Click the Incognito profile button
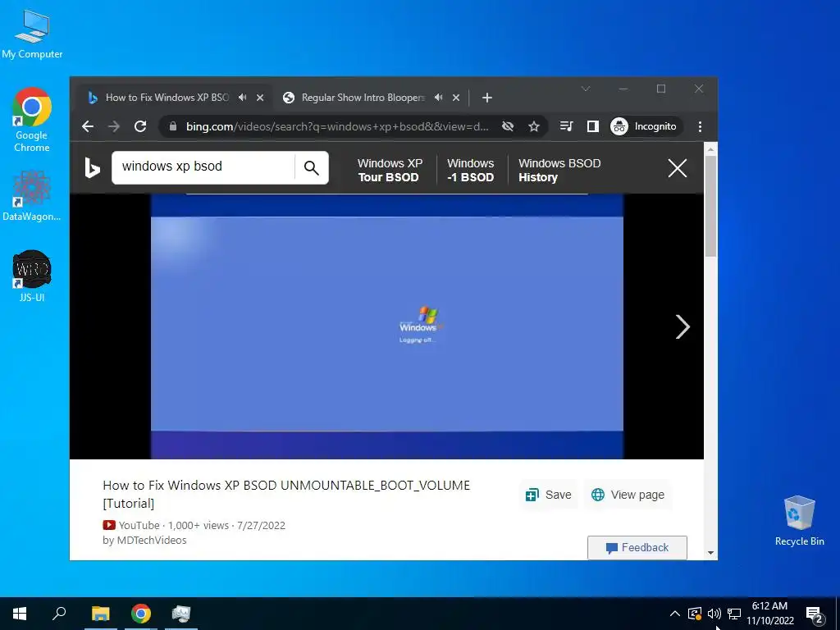 point(645,126)
